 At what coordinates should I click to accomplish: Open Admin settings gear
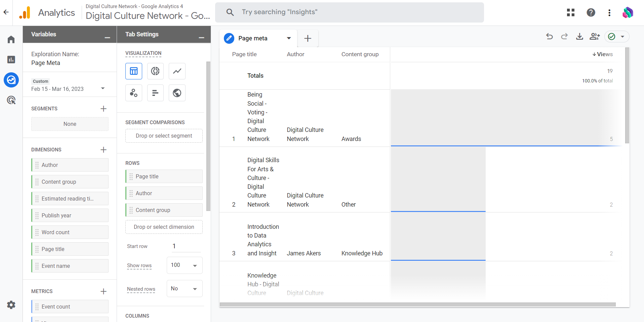[11, 305]
